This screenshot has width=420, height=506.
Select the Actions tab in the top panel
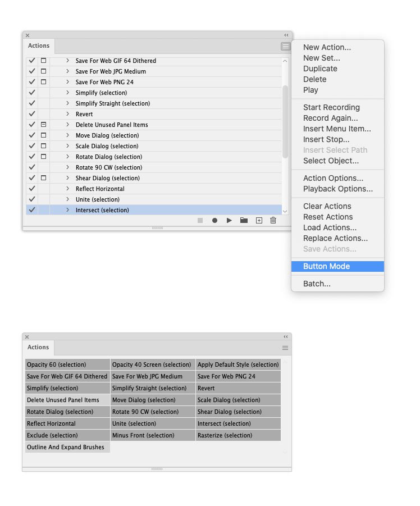pos(39,46)
